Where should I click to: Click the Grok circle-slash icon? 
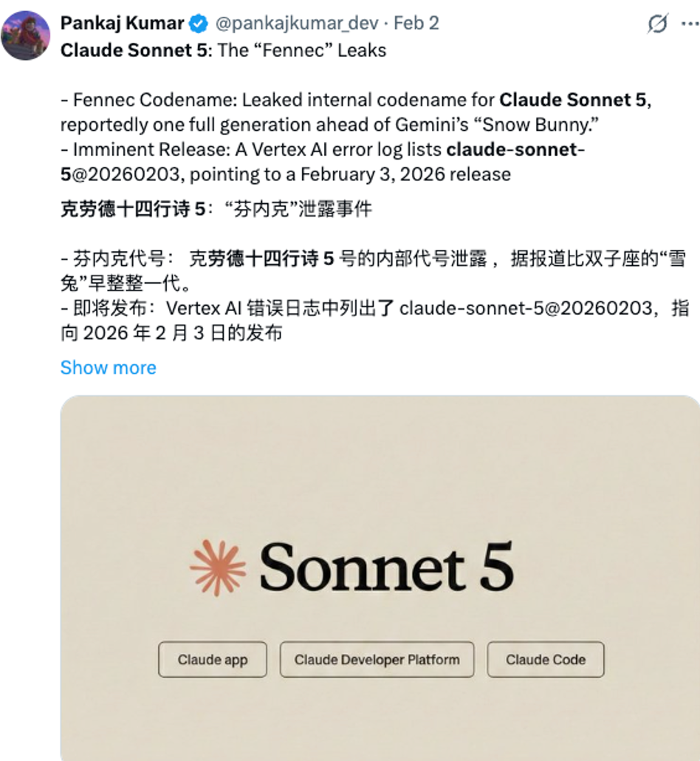[x=658, y=24]
